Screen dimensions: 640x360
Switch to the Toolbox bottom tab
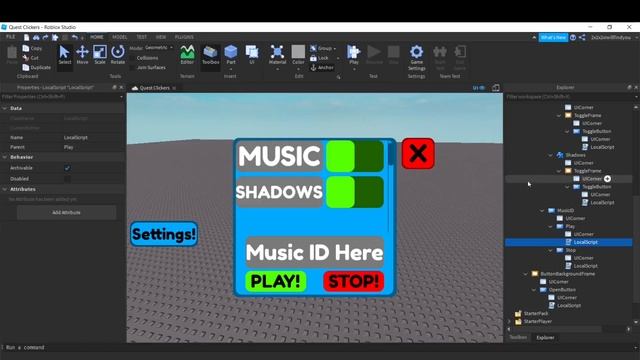click(x=518, y=337)
